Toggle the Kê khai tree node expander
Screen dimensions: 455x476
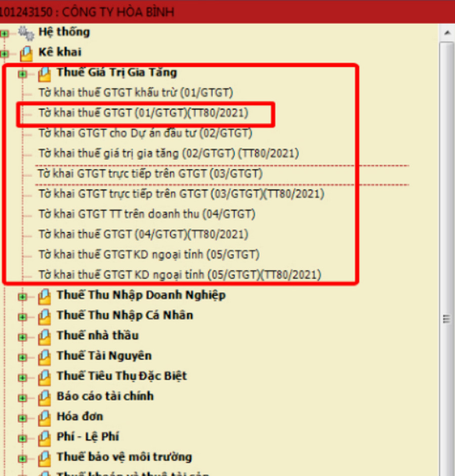point(4,54)
